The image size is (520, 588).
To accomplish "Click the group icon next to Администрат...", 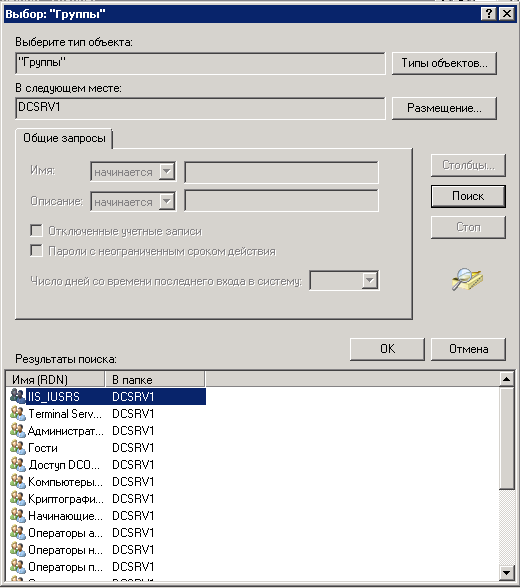I will pyautogui.click(x=17, y=430).
